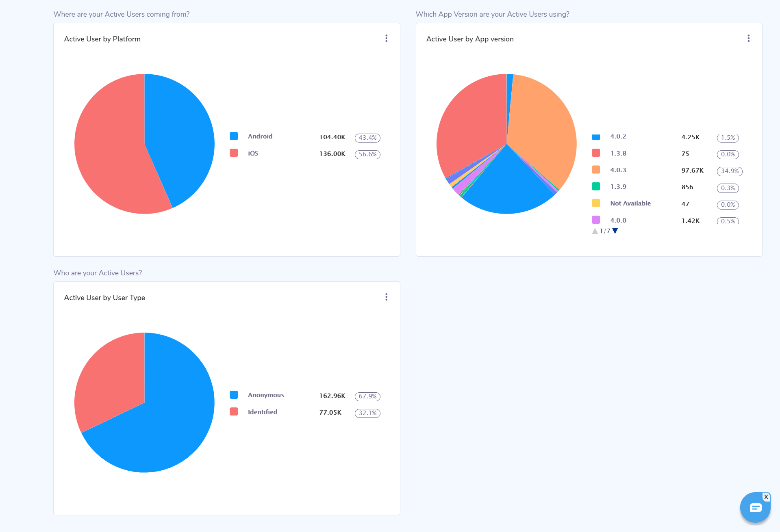Image resolution: width=780 pixels, height=532 pixels.
Task: Click the 34.9% percentage badge for 4.0.3
Action: (x=730, y=171)
